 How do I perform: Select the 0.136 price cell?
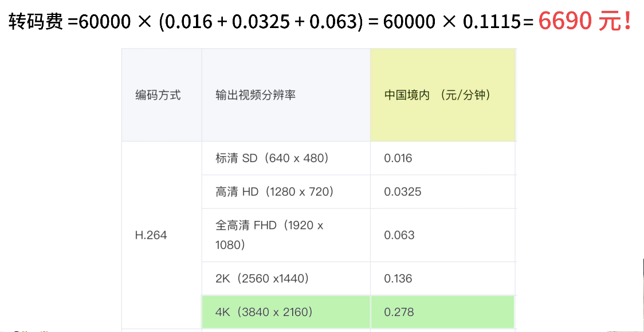click(x=398, y=279)
